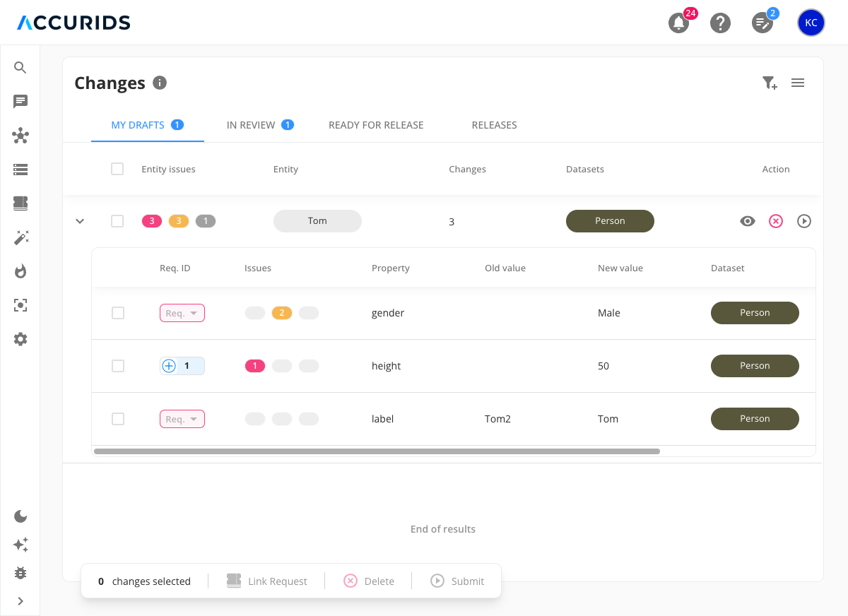Image resolution: width=848 pixels, height=616 pixels.
Task: Open help with the question mark icon
Action: pyautogui.click(x=721, y=23)
